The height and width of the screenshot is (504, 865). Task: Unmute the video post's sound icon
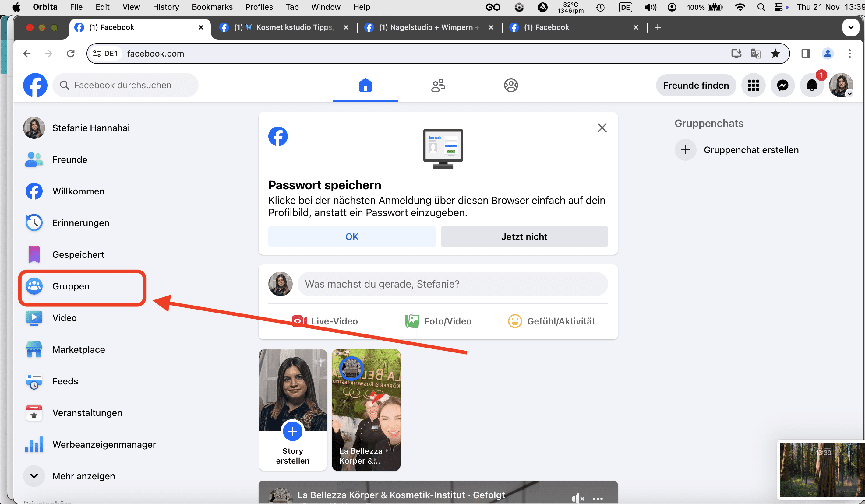(577, 498)
